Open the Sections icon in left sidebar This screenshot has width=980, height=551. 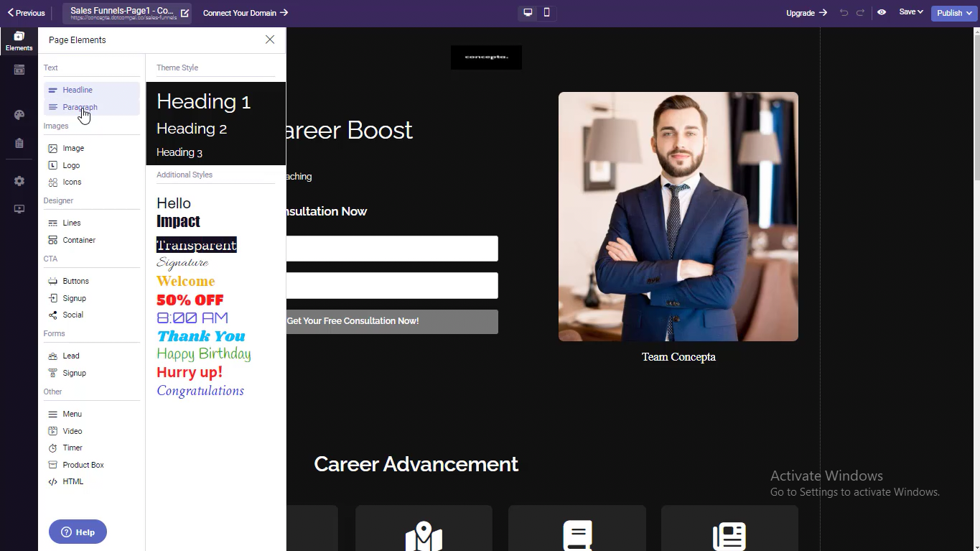coord(19,70)
